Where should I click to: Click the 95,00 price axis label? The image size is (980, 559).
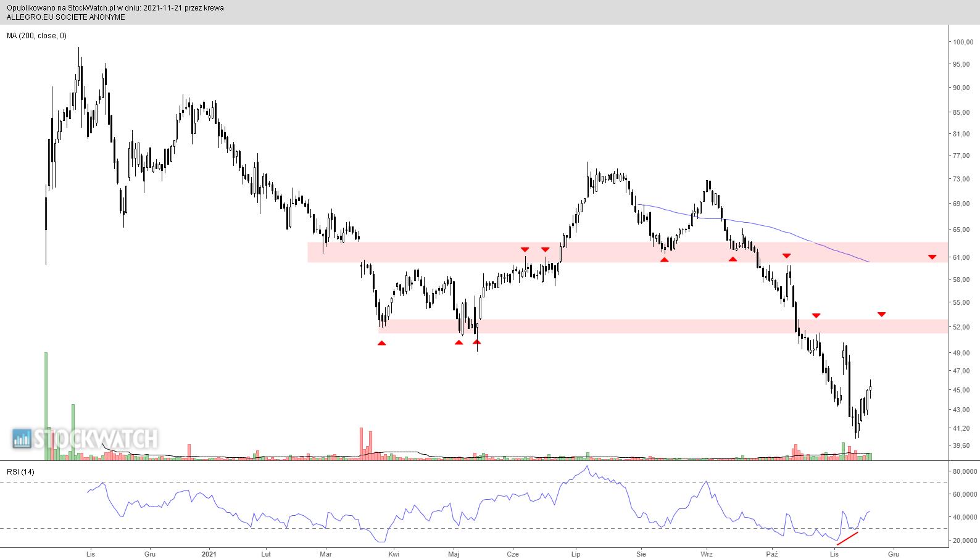pos(963,65)
